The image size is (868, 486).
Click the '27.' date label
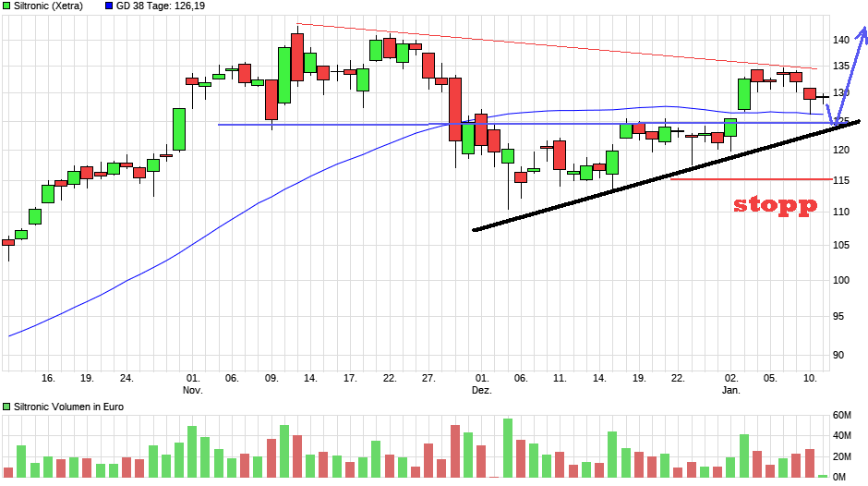428,379
